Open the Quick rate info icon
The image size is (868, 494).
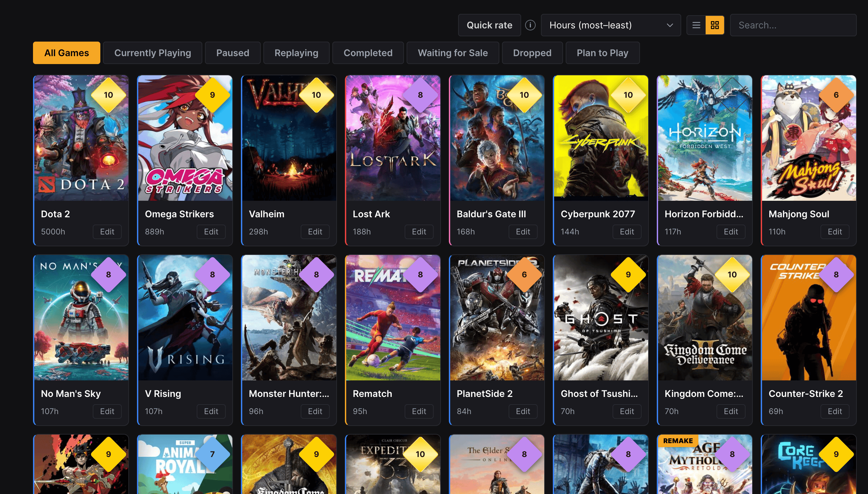pos(530,25)
